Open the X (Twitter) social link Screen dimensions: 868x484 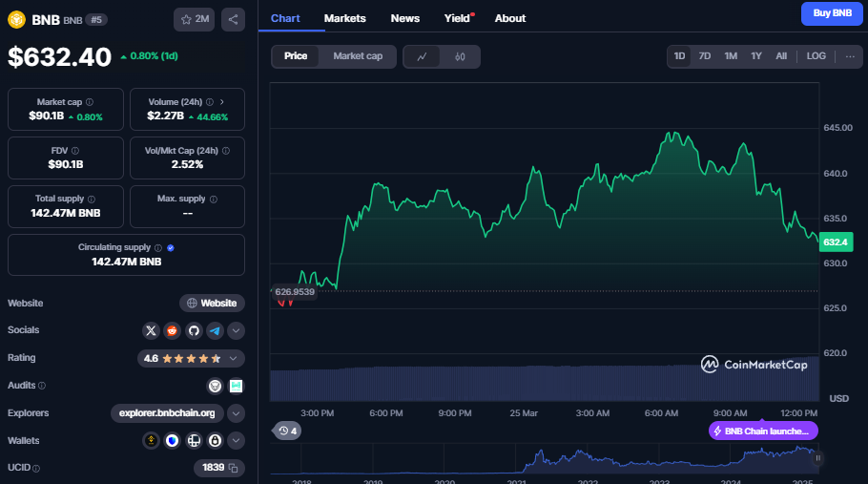(x=151, y=330)
